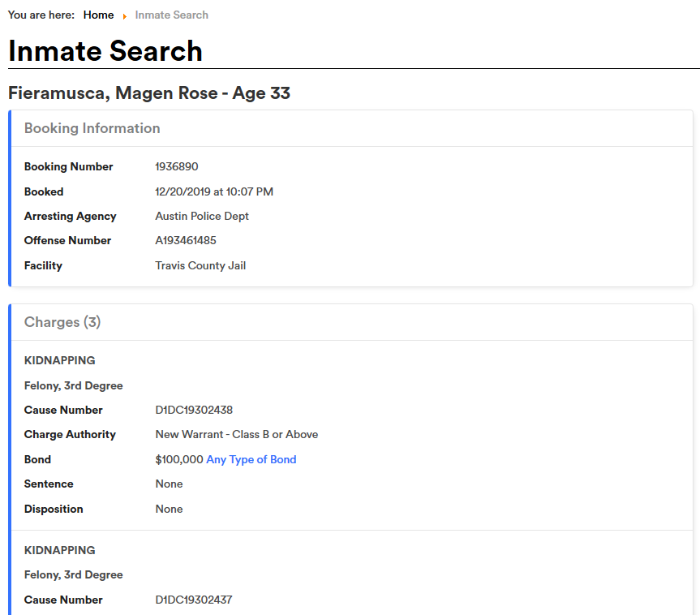This screenshot has width=700, height=615.
Task: Click the Austin Police Dept value
Action: tap(202, 216)
